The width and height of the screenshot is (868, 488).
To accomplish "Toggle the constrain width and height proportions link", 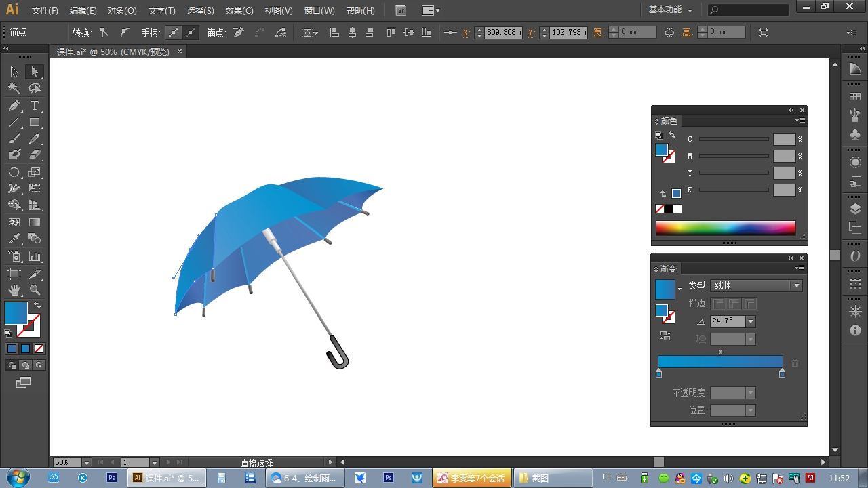I will pyautogui.click(x=669, y=33).
